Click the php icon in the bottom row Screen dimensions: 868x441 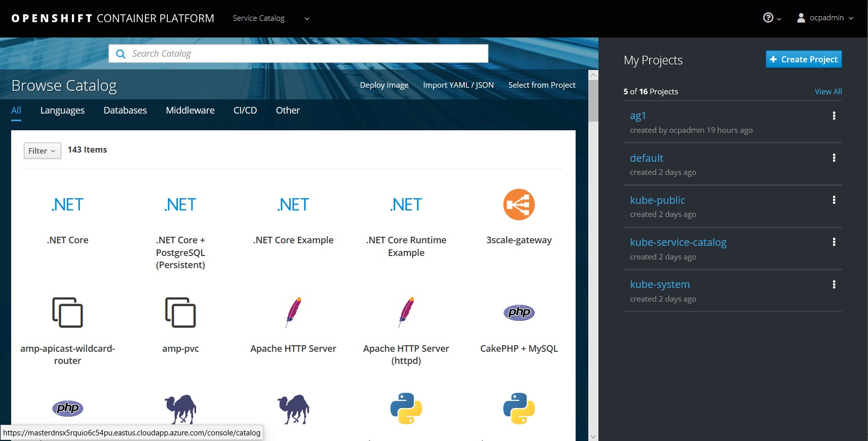click(x=67, y=408)
